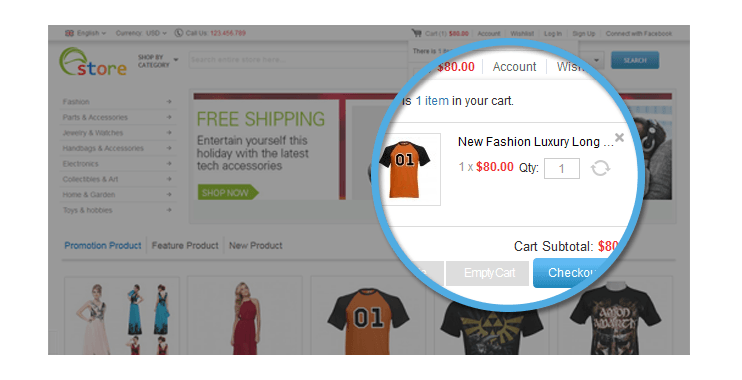The width and height of the screenshot is (742, 380).
Task: Click the UK flag language icon
Action: (70, 33)
